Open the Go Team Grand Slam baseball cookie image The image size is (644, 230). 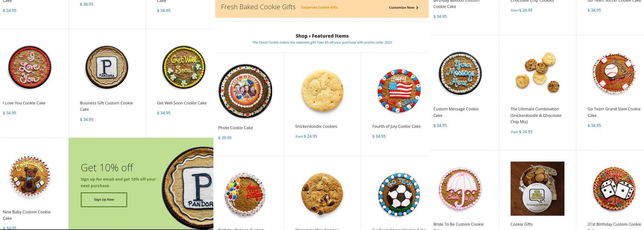click(x=614, y=74)
